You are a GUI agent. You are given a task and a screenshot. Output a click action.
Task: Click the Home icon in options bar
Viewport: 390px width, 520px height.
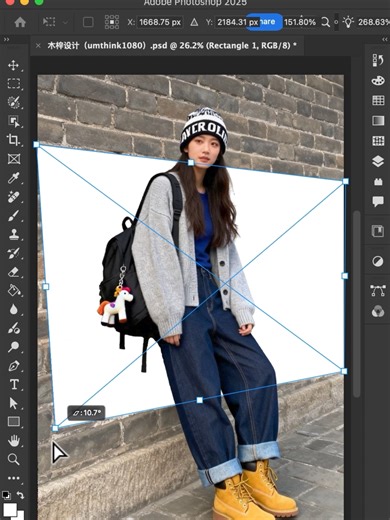20,22
